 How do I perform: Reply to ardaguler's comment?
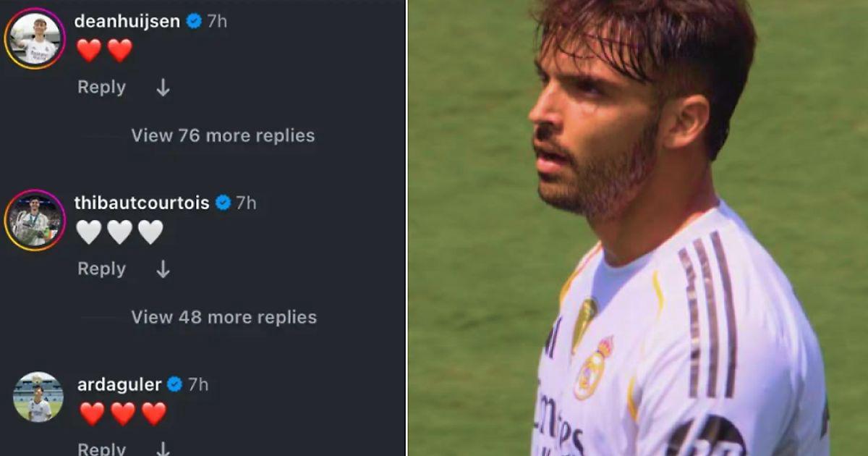(101, 449)
